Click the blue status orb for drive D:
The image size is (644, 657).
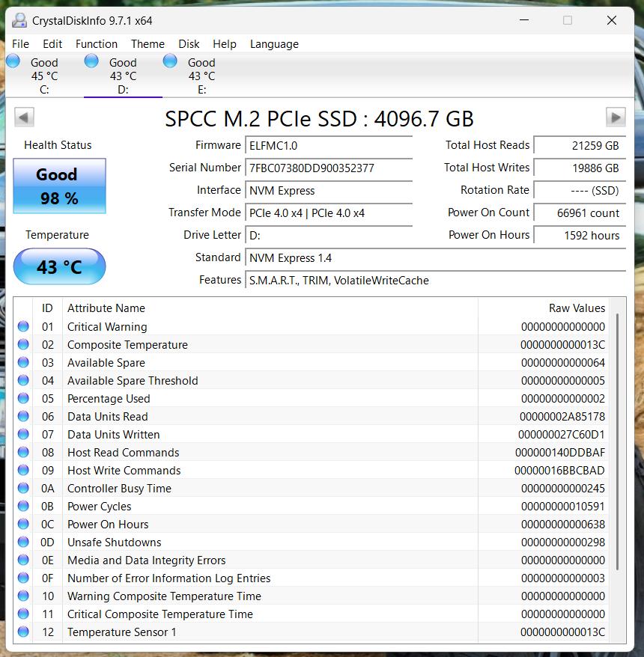pos(91,61)
